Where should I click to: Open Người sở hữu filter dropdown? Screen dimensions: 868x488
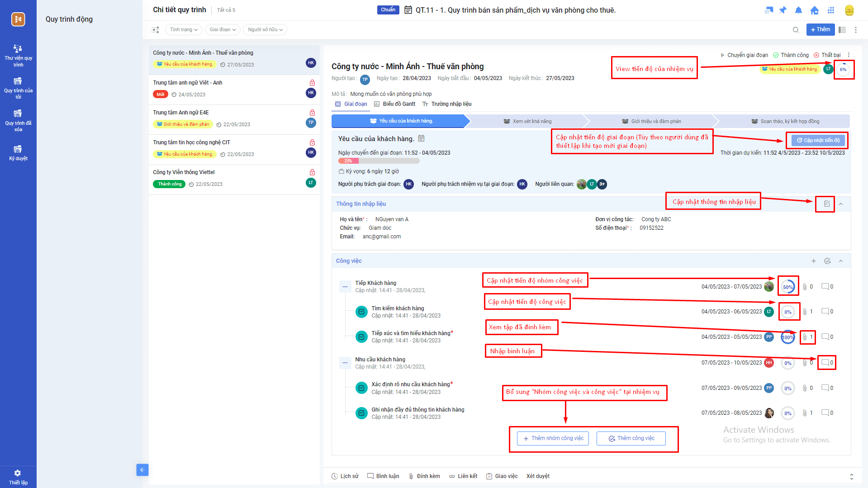coord(265,30)
